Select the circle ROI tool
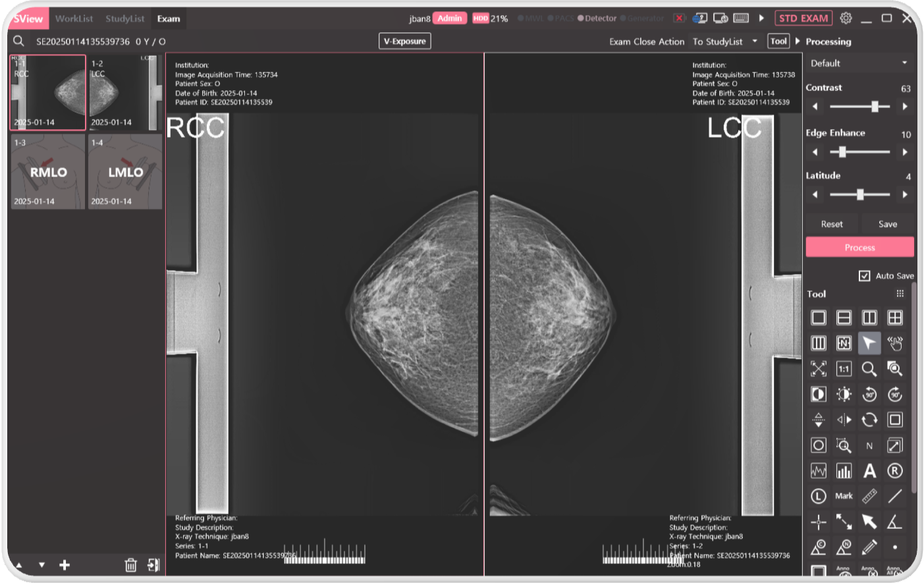Image resolution: width=924 pixels, height=583 pixels. pos(818,445)
